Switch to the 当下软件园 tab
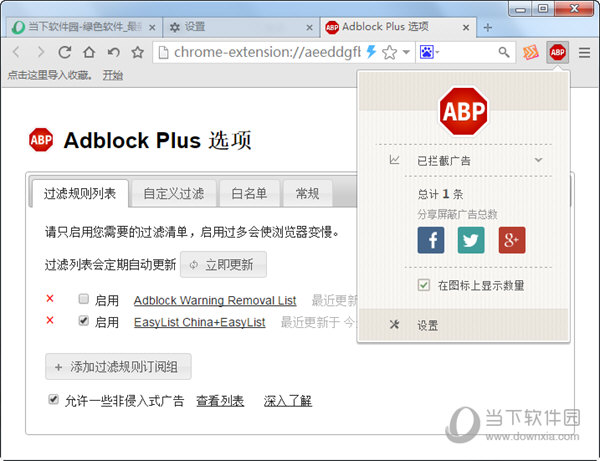The width and height of the screenshot is (600, 461). click(82, 27)
